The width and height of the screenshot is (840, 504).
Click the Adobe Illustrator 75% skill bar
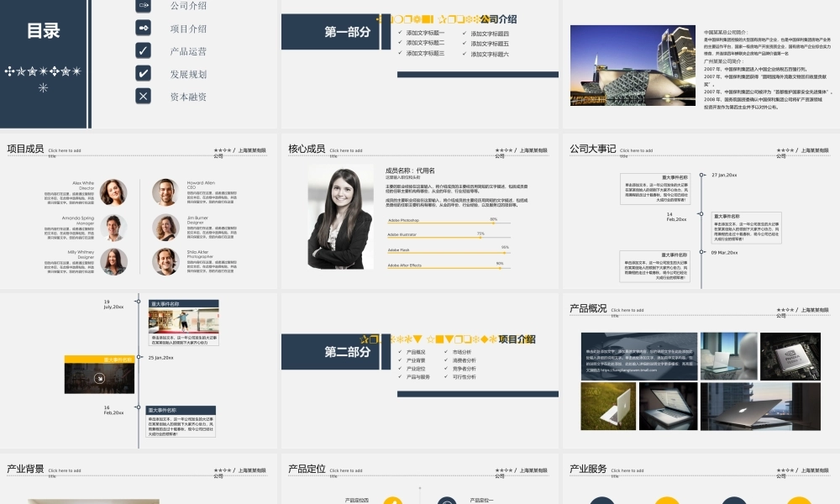coord(449,236)
